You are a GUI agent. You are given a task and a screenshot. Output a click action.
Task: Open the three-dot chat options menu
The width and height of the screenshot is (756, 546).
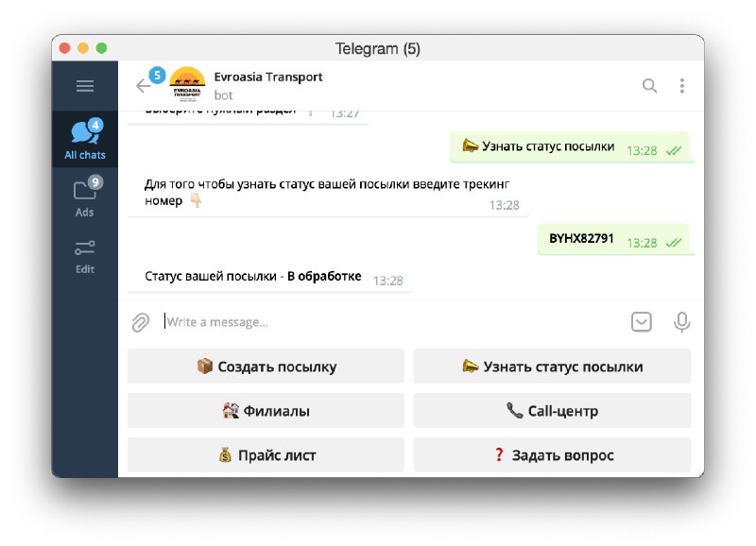[681, 86]
